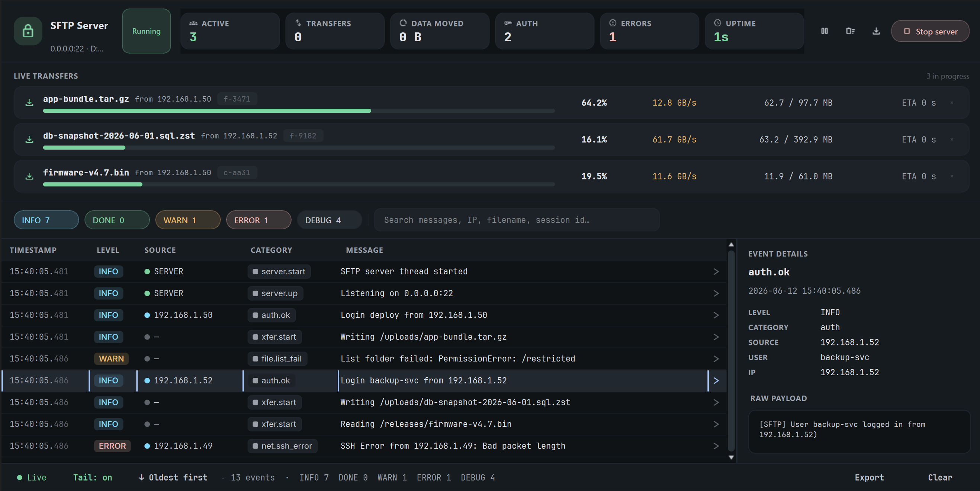Image resolution: width=980 pixels, height=491 pixels.
Task: Expand the 'Writing /uploads/app-bundle.tar.gz' row chevron
Action: pos(716,337)
